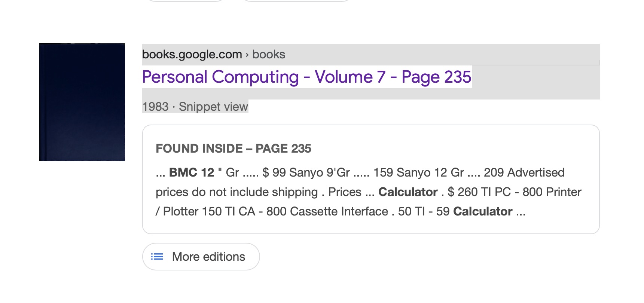The height and width of the screenshot is (303, 644).
Task: Click the "books" breadcrumb path text
Action: (x=269, y=55)
